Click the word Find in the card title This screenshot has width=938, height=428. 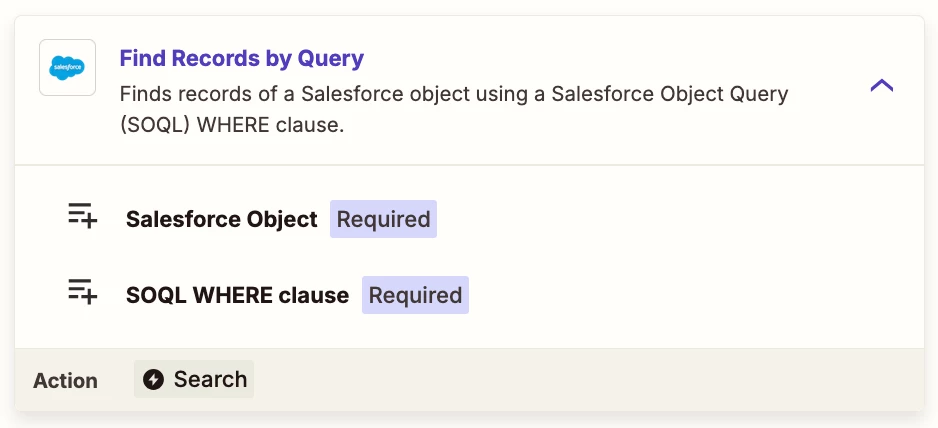click(x=143, y=59)
